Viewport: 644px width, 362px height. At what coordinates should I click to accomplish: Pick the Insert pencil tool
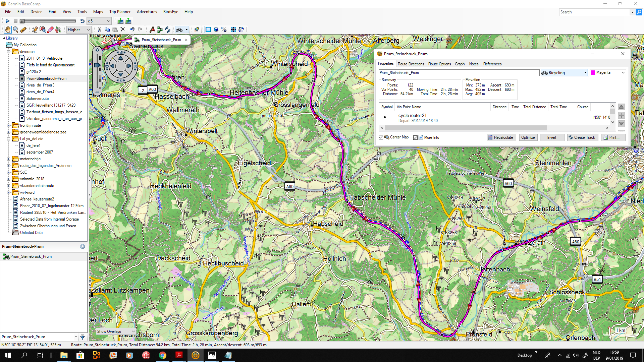click(35, 29)
